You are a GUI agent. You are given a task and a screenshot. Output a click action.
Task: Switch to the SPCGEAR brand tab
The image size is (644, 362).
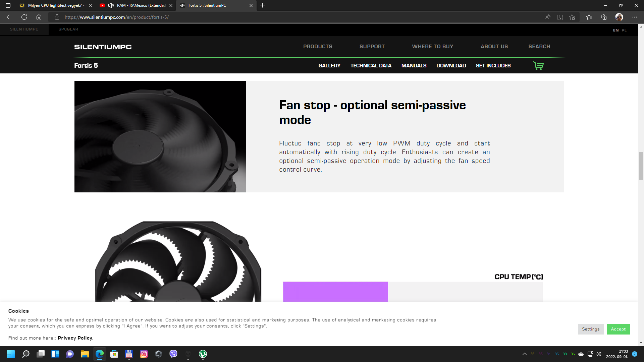tap(68, 29)
